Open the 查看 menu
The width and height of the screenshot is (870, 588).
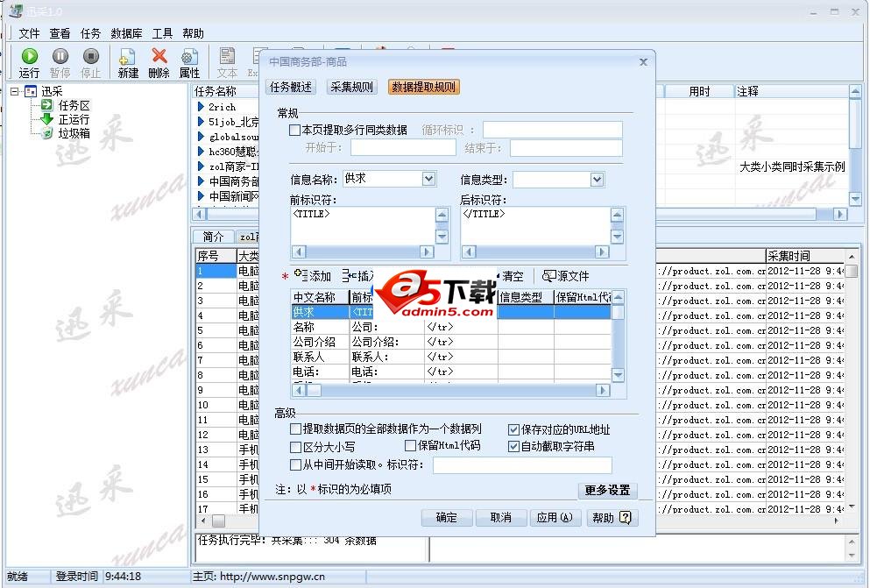point(60,33)
